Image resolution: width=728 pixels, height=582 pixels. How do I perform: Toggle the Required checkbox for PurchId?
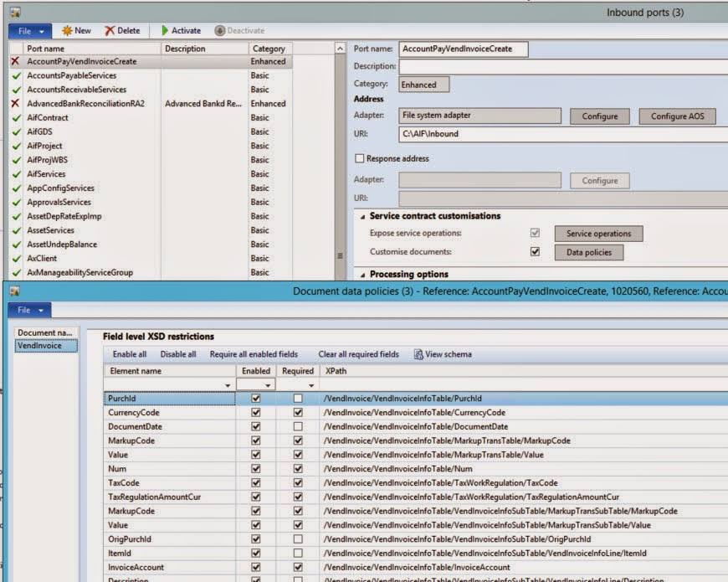298,399
